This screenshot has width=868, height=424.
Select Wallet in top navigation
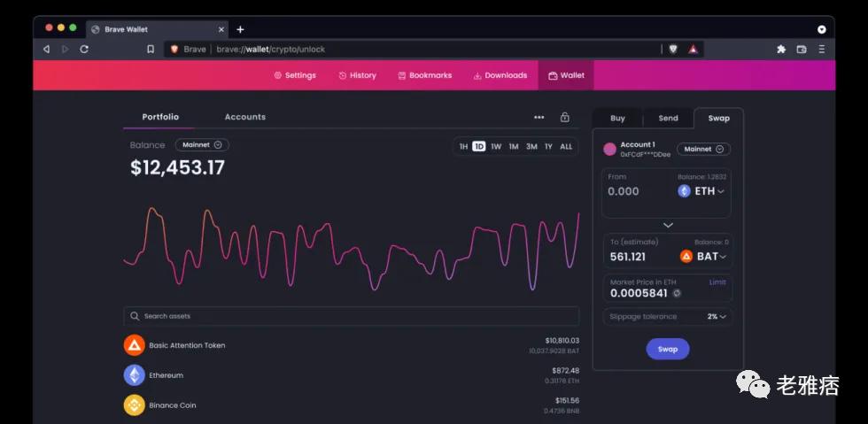pyautogui.click(x=566, y=75)
